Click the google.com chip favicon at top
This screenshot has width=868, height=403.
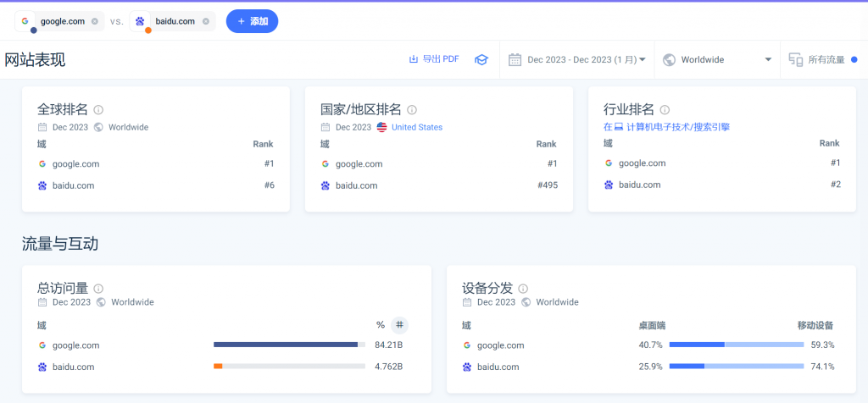(x=25, y=21)
